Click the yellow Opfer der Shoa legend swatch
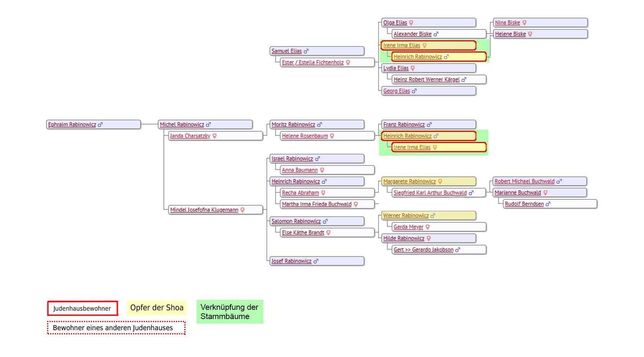 (157, 308)
